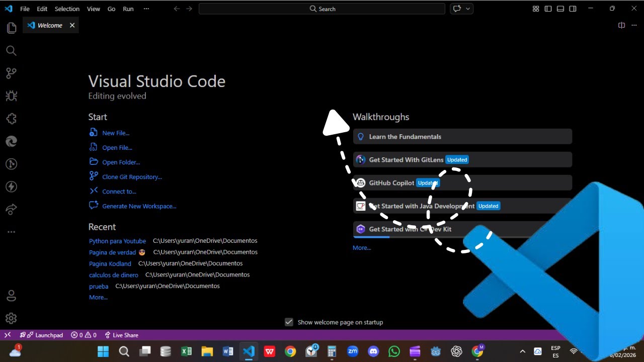Toggle Show welcome page on startup checkbox

point(289,322)
